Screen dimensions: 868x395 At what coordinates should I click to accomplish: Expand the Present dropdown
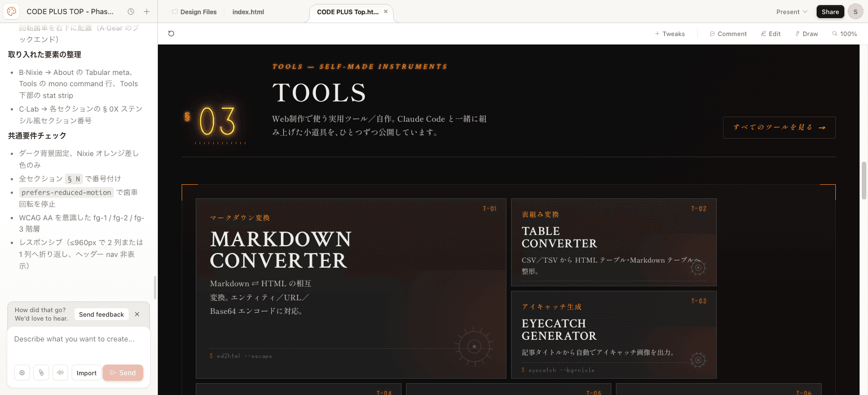(791, 12)
